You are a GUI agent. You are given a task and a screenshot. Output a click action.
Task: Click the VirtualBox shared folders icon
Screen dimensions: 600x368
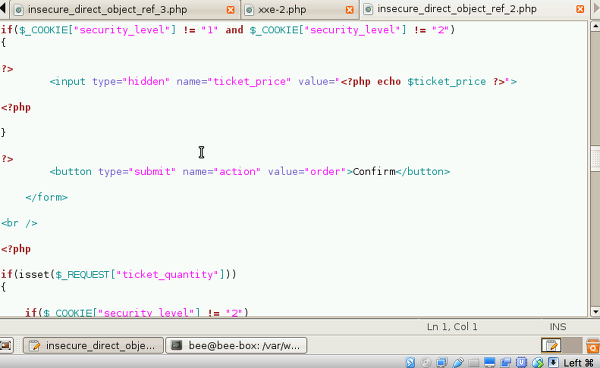(473, 362)
